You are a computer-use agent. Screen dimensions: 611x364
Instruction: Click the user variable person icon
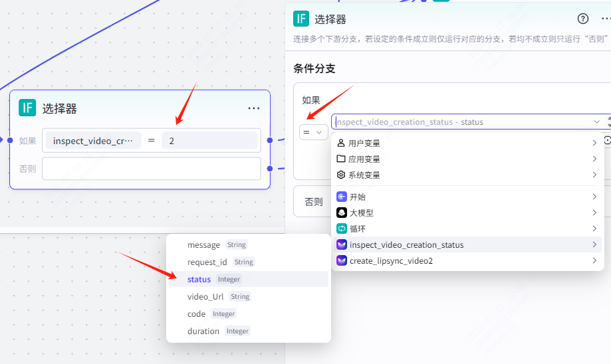pyautogui.click(x=341, y=143)
